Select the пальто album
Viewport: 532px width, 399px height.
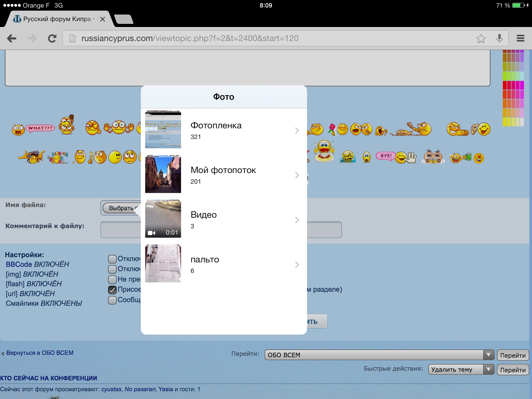(223, 264)
